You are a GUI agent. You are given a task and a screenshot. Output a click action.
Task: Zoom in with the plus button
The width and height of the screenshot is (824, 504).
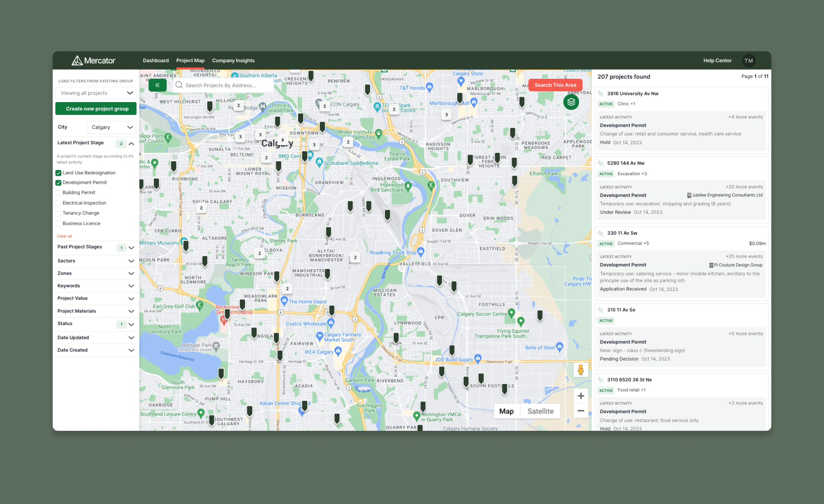[580, 396]
